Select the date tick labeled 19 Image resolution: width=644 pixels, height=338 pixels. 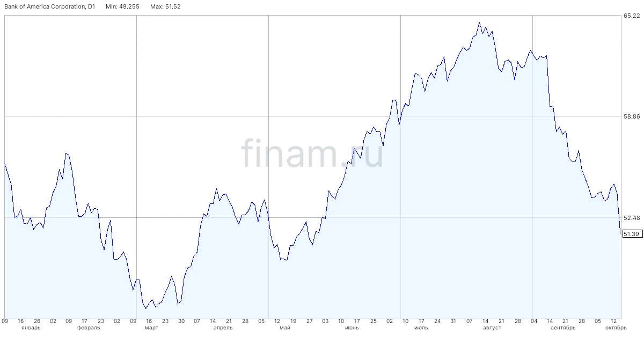(294, 321)
